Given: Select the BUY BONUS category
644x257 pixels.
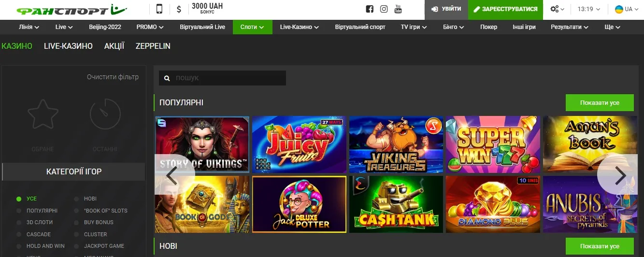Looking at the screenshot, I should [x=94, y=222].
